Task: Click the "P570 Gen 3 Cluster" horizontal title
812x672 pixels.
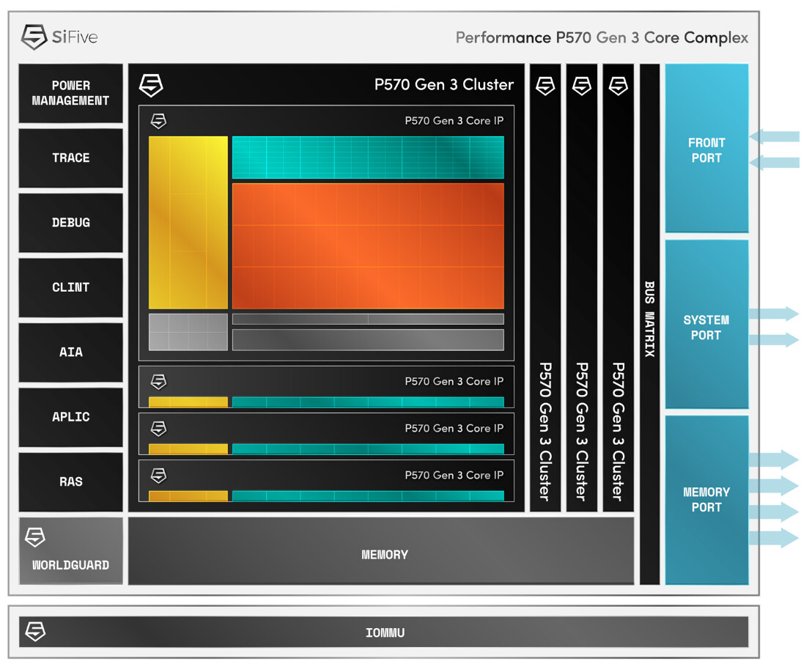Action: (x=444, y=84)
